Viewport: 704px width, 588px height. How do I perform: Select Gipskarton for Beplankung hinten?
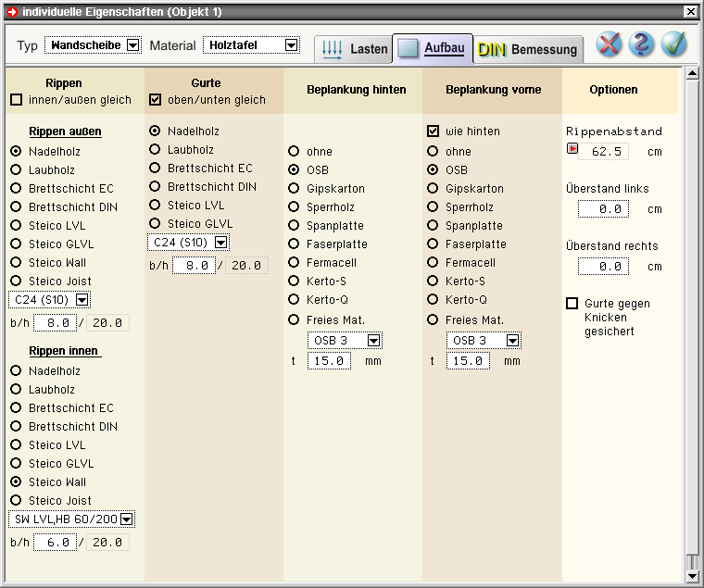point(294,189)
